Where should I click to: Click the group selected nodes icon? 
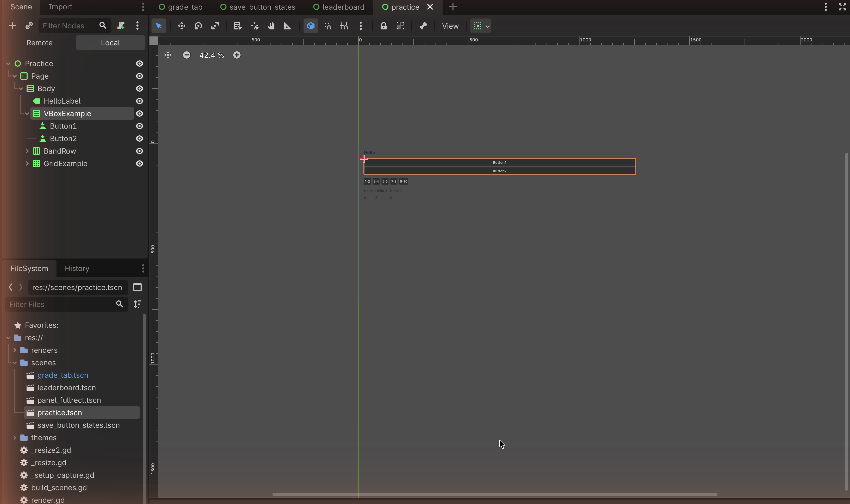(400, 26)
